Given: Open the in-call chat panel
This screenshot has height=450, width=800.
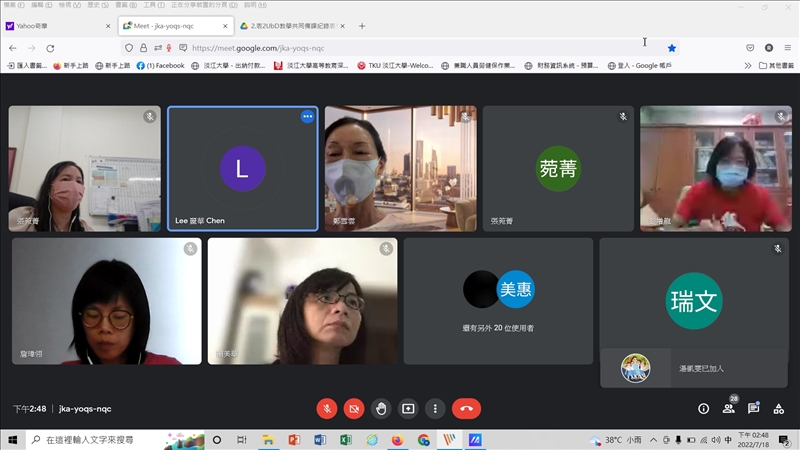Looking at the screenshot, I should (x=754, y=408).
